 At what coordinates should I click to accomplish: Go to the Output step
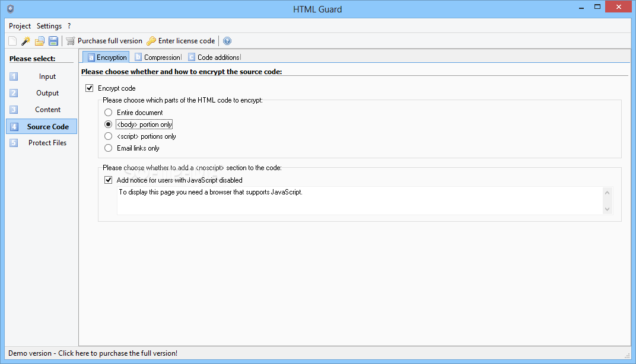pyautogui.click(x=42, y=93)
